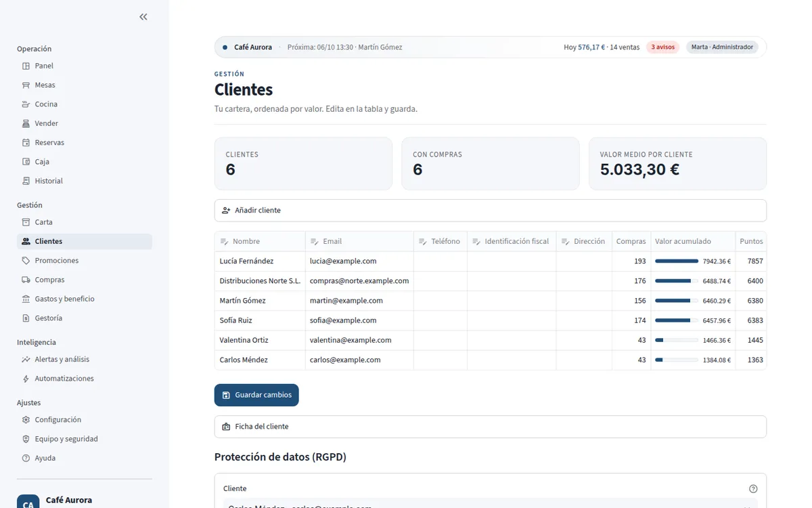The height and width of the screenshot is (508, 812).
Task: Click Lucía Fernández's Valor acumulado progress bar
Action: click(677, 261)
